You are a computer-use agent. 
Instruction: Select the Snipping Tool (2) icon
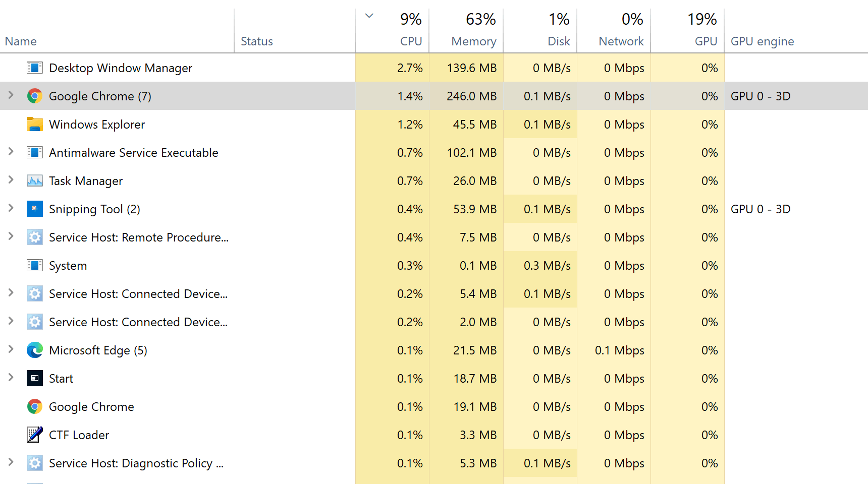tap(34, 209)
